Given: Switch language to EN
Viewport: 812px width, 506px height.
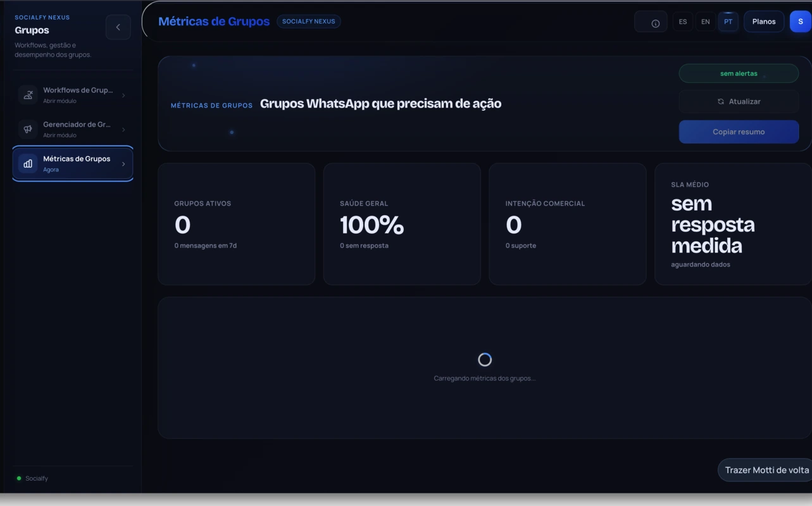Looking at the screenshot, I should (706, 22).
